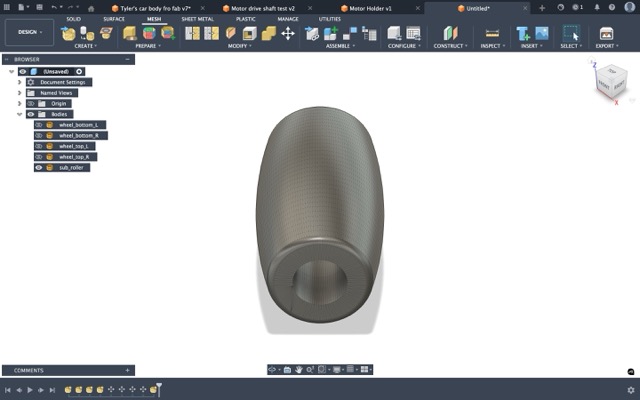This screenshot has height=400, width=640.
Task: Add a comment with the plus button
Action: [x=127, y=370]
